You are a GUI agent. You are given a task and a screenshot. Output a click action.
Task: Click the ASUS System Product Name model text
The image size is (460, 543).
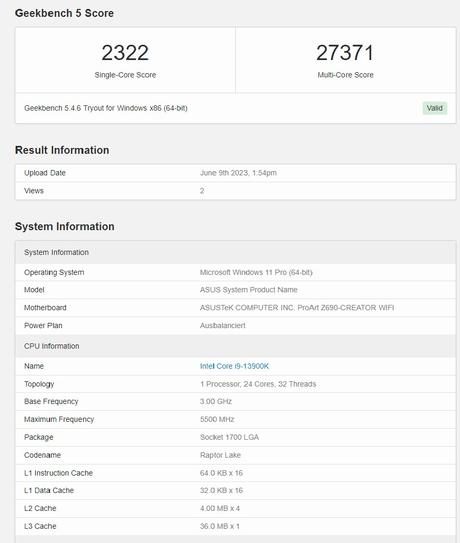(x=248, y=290)
